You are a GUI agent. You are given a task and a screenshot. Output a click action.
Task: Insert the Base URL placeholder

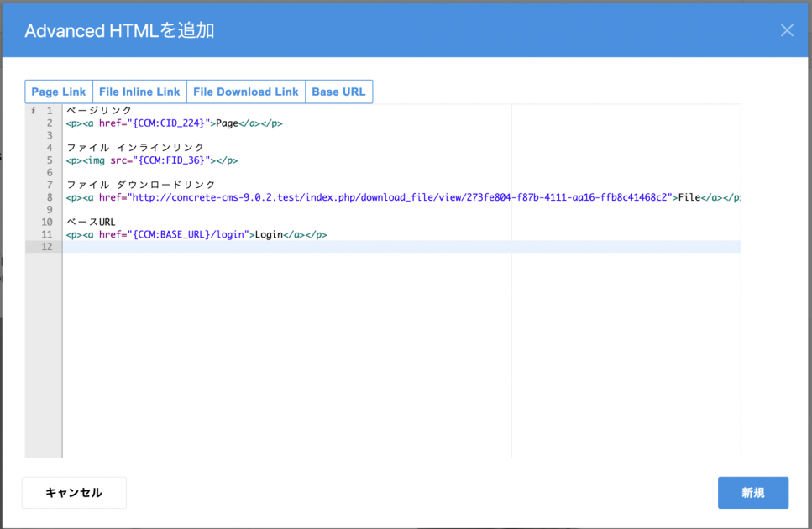coord(338,92)
